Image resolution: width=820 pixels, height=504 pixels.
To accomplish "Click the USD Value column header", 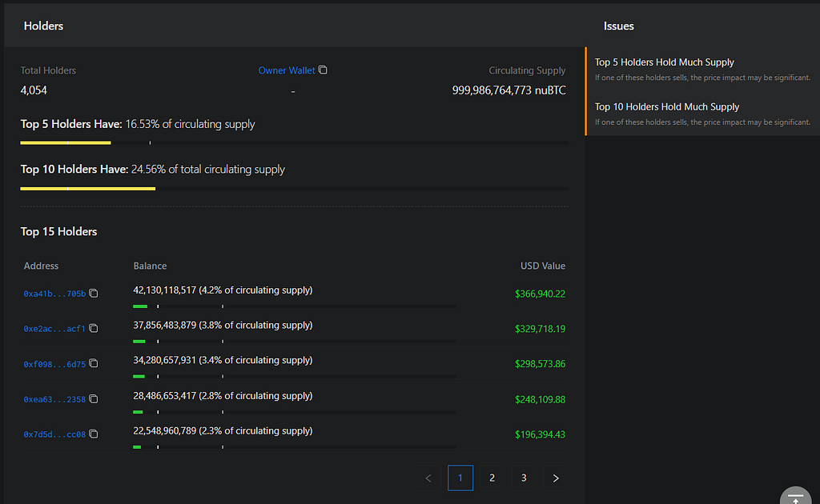I will tap(543, 266).
